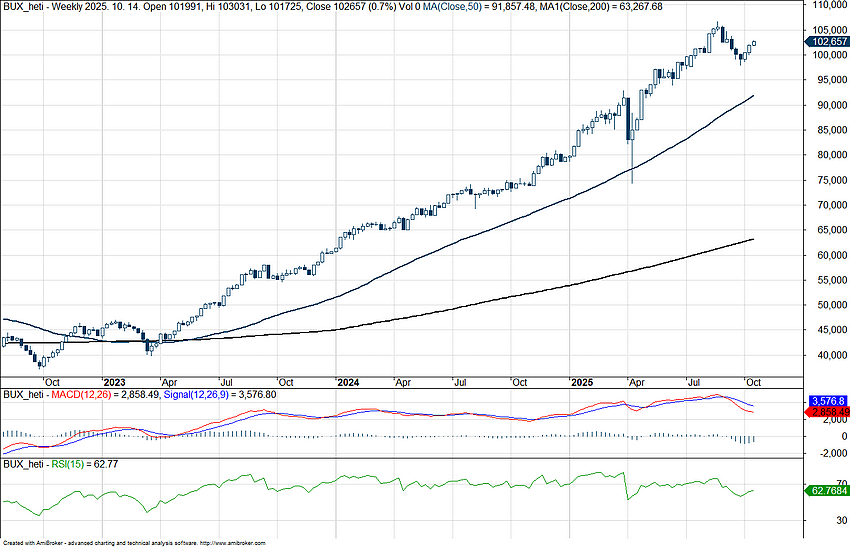Select the rightmost Oct label on time axis
Image resolution: width=850 pixels, height=547 pixels.
(x=752, y=382)
